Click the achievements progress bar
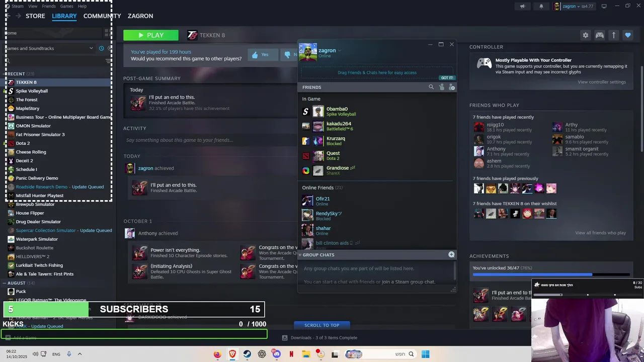644x362 pixels. click(551, 275)
